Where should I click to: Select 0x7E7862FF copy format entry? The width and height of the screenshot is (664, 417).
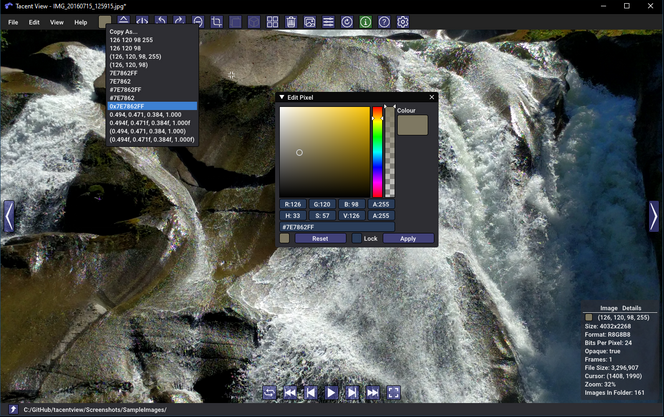[152, 106]
